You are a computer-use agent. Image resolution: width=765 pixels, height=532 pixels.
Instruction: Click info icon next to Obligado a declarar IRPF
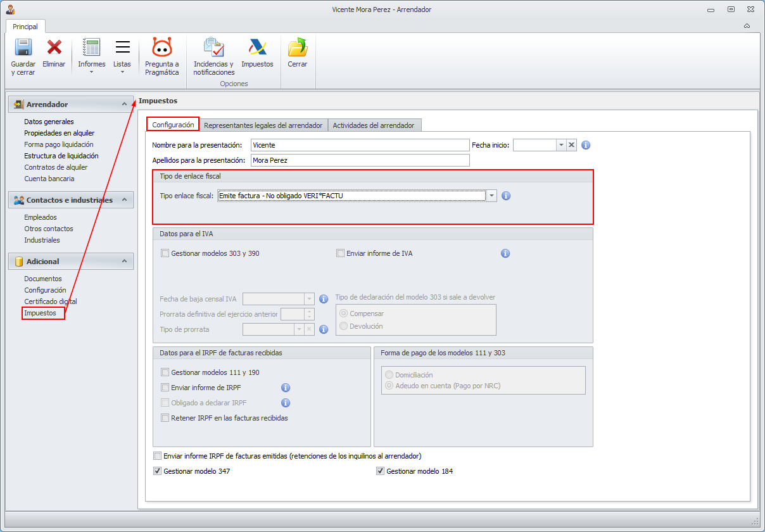[x=286, y=403]
